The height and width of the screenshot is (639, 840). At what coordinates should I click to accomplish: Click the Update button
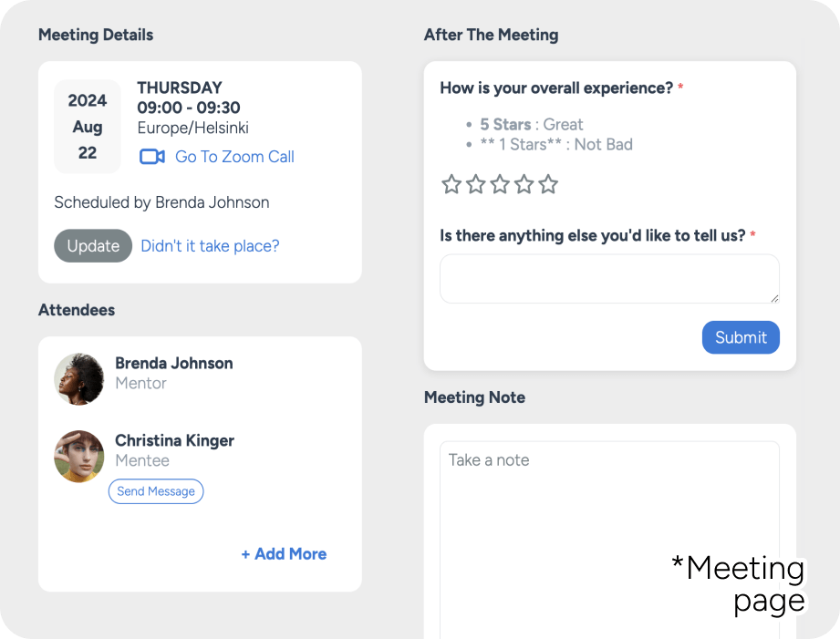pyautogui.click(x=93, y=246)
